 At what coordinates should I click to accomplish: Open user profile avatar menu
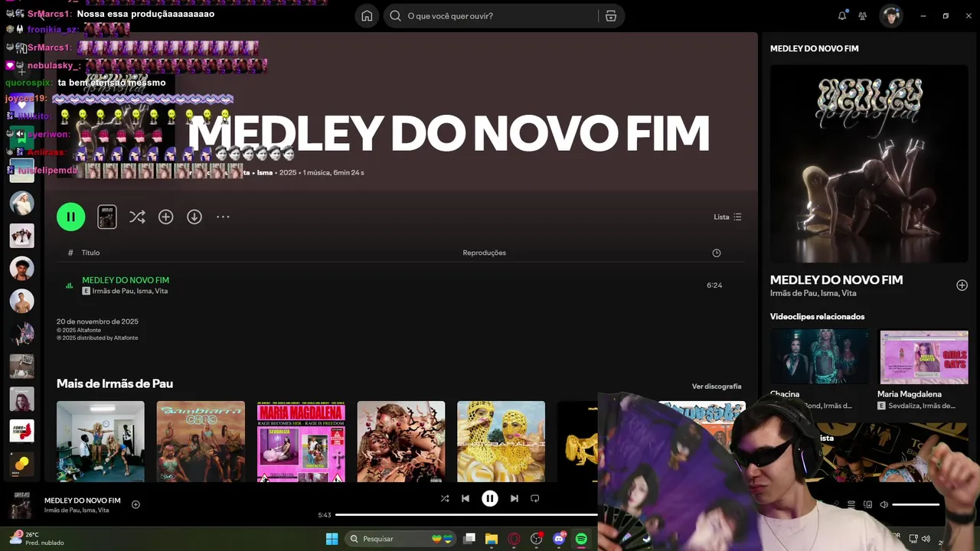pyautogui.click(x=890, y=16)
